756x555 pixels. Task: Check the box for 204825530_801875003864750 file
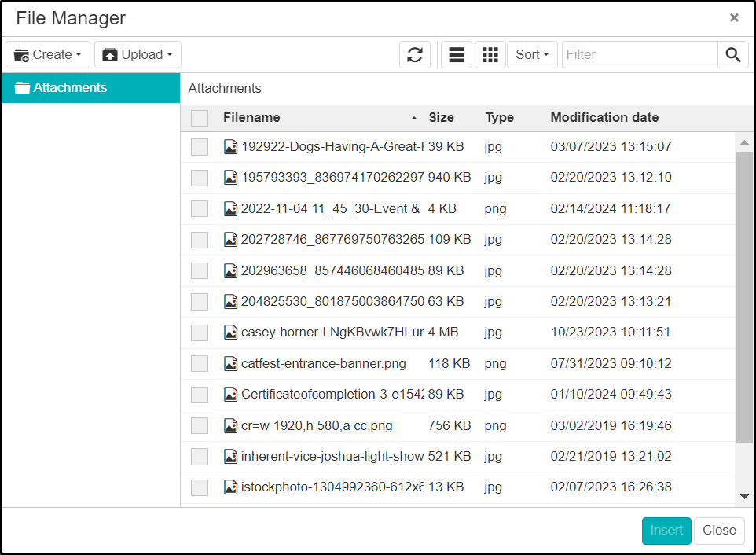[x=200, y=302]
